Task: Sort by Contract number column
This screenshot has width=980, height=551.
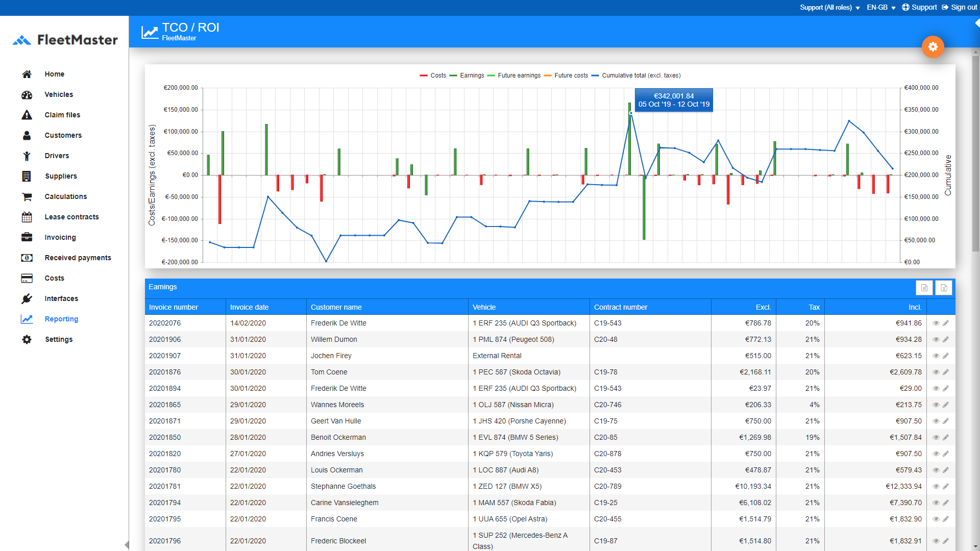Action: coord(650,307)
